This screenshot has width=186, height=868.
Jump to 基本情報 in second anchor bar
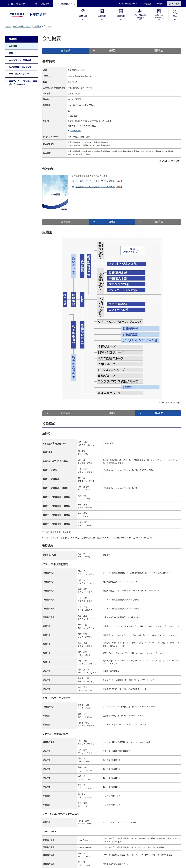coord(65,222)
